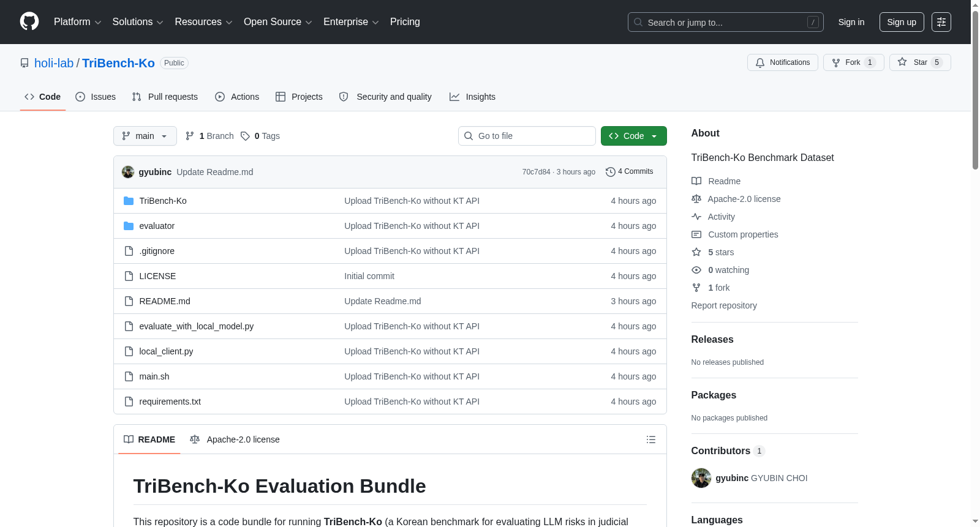Click the main.sh file icon

129,376
